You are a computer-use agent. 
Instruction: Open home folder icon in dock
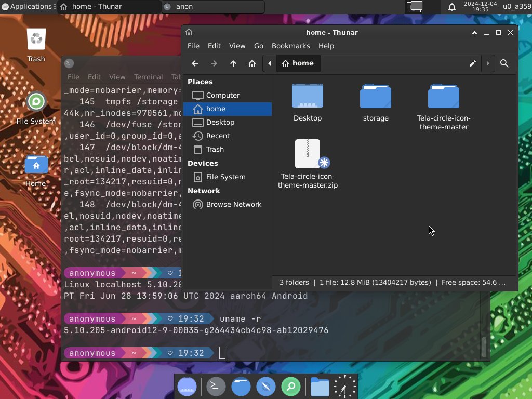coord(320,387)
